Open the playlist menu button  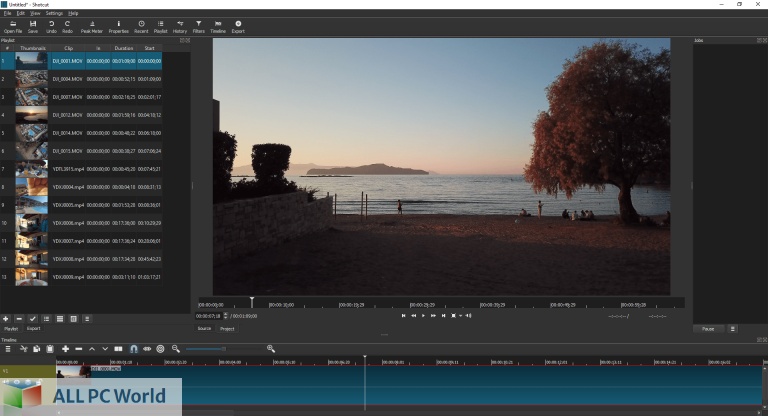(86, 319)
